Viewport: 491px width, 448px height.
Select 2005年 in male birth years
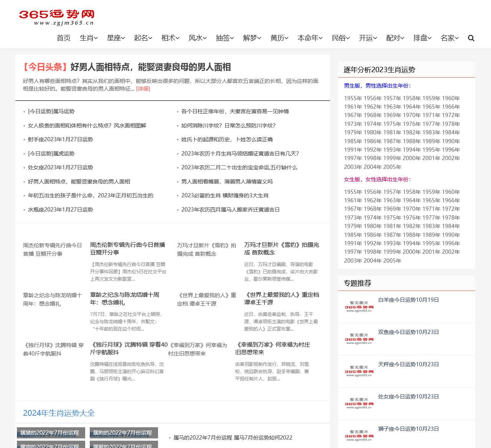click(x=392, y=167)
